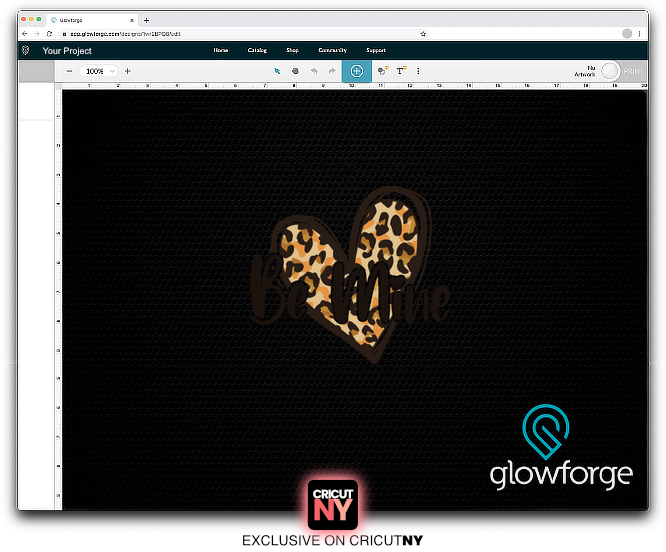Click the round button beside PRINT
Image resolution: width=666 pixels, height=552 pixels.
[610, 71]
